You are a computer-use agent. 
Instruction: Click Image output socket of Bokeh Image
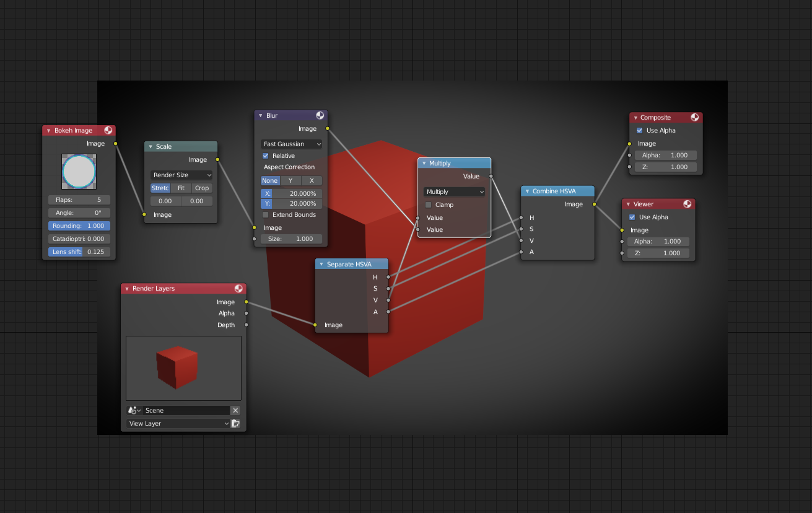click(116, 143)
